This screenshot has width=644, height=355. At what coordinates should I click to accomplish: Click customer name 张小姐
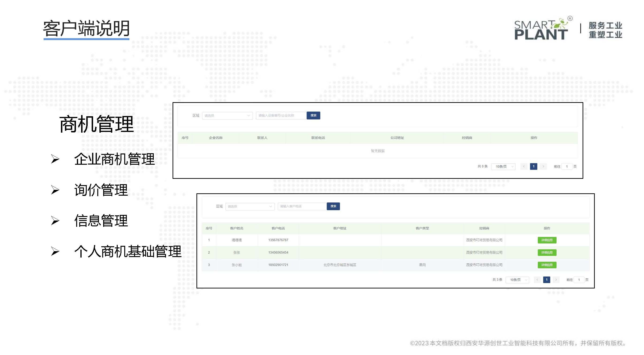point(237,265)
